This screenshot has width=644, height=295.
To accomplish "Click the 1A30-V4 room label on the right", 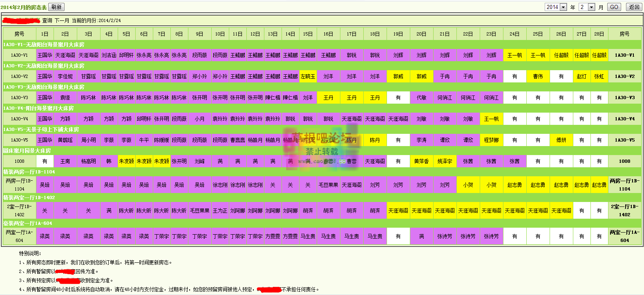I will (x=624, y=119).
